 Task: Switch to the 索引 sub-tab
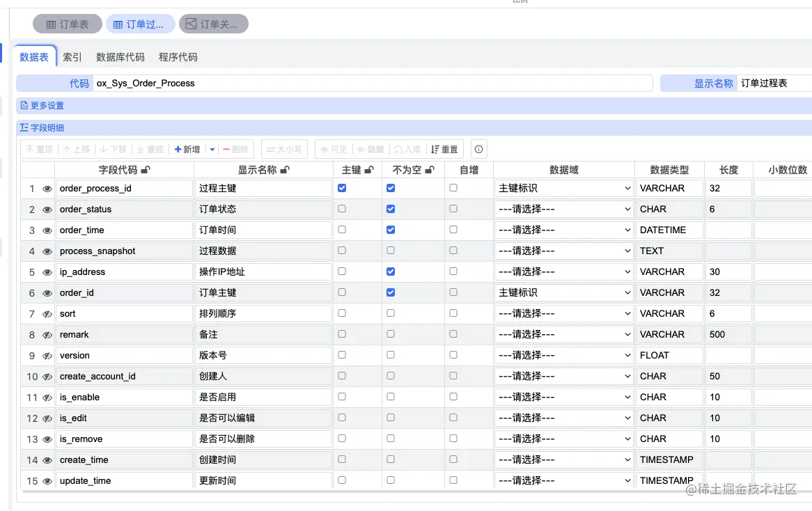tap(72, 57)
